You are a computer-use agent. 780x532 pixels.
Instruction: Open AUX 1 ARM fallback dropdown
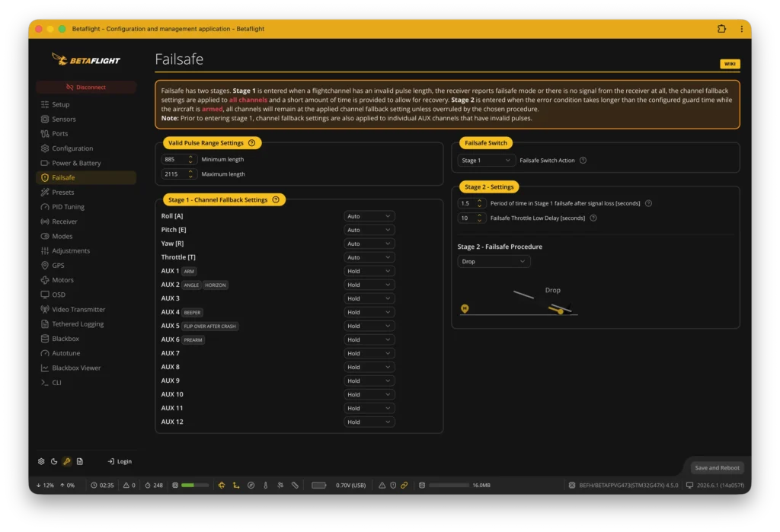pyautogui.click(x=369, y=271)
